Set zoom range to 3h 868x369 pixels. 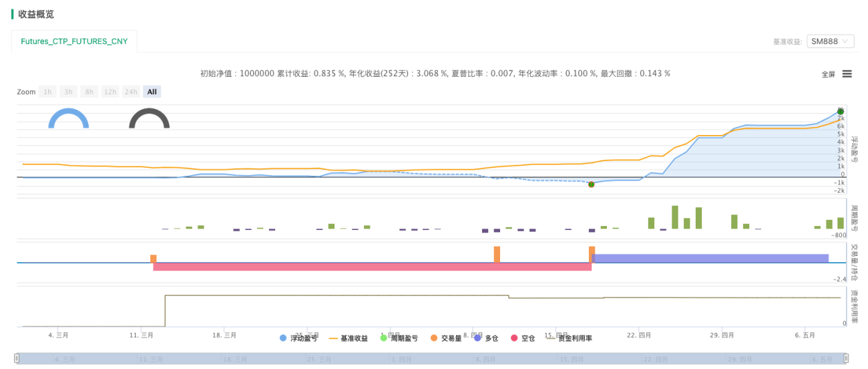(68, 92)
